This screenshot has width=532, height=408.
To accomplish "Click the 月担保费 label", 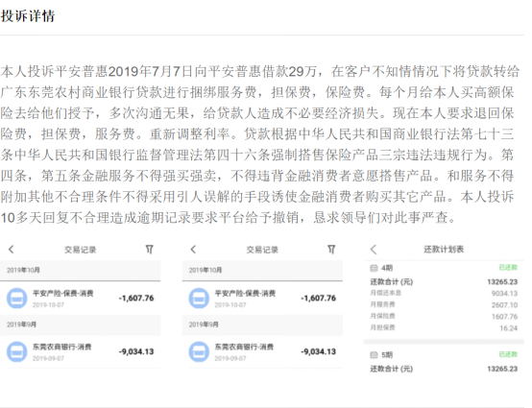I will [383, 327].
